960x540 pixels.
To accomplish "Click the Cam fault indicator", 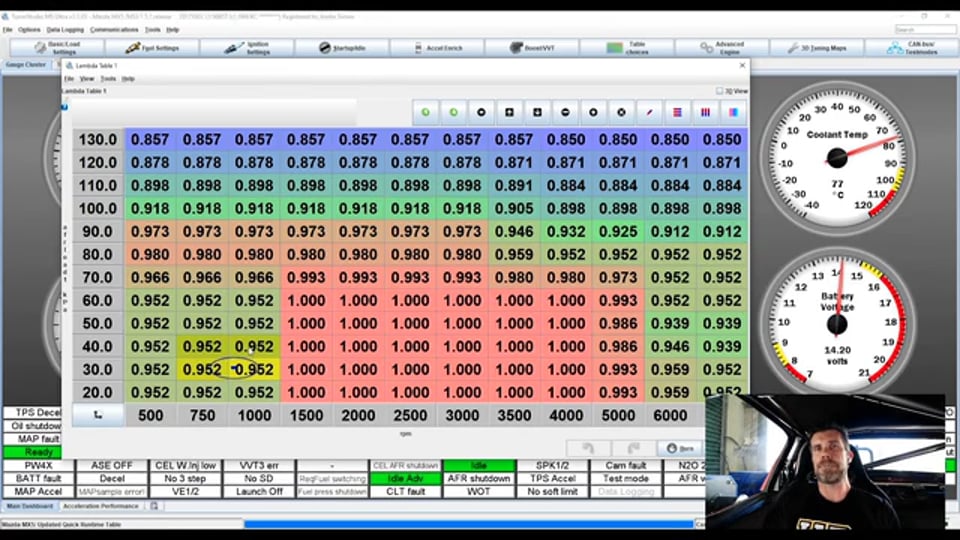I will [626, 465].
